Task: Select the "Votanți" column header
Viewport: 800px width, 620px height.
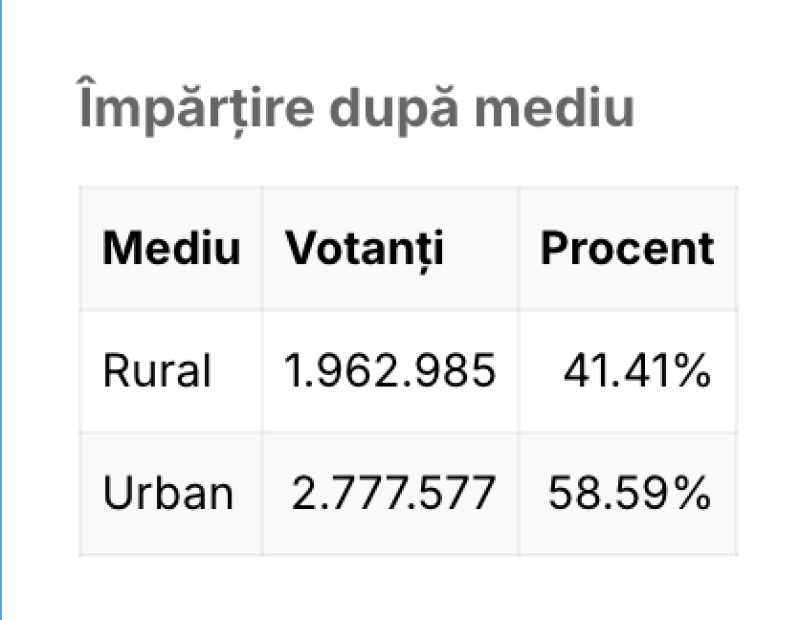Action: tap(364, 250)
